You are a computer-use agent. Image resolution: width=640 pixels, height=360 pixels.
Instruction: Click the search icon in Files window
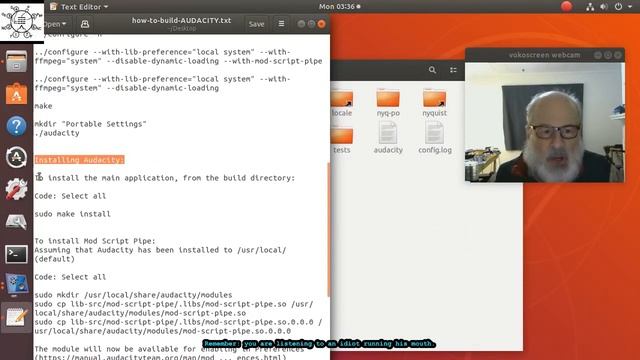(x=432, y=70)
